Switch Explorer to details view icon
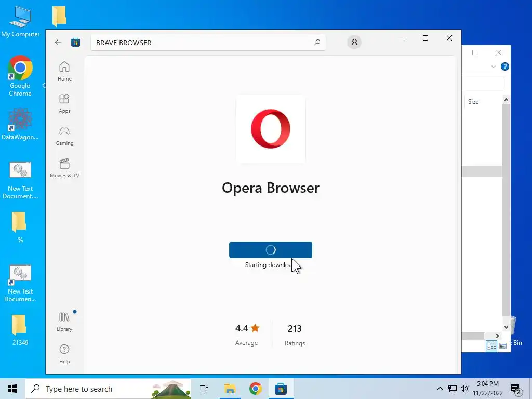 (x=491, y=345)
